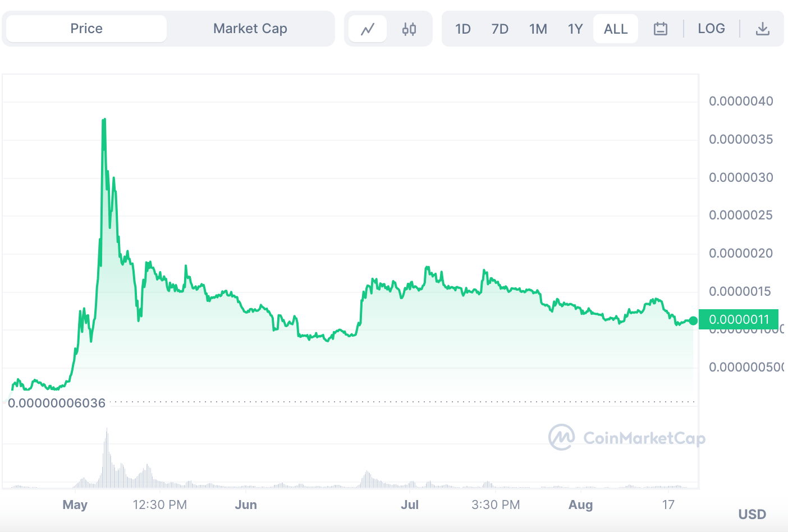Toggle LOG scale on the chart

click(711, 29)
